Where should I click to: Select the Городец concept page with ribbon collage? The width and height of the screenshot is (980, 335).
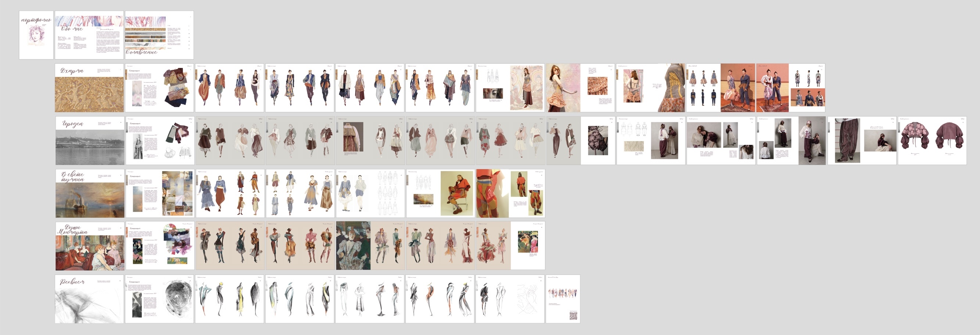tap(160, 140)
